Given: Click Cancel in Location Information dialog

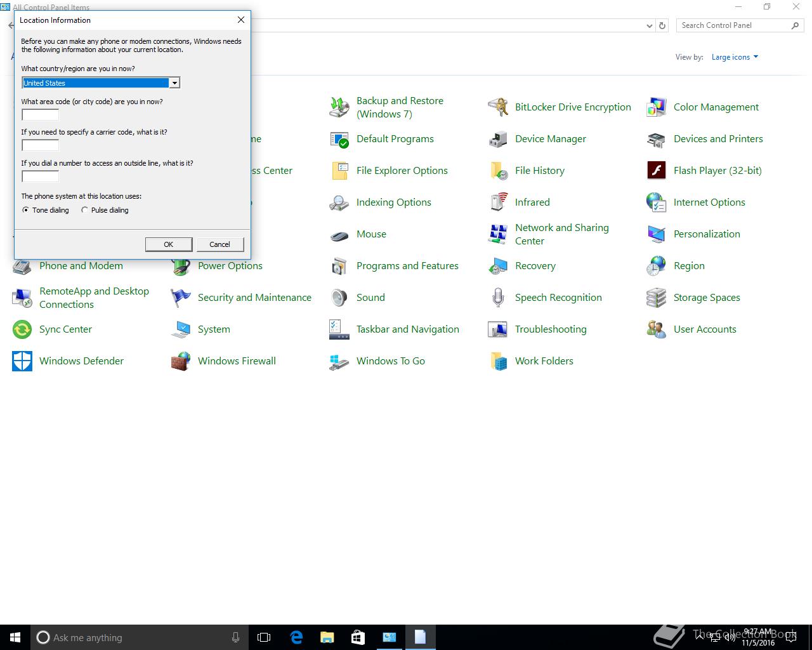Looking at the screenshot, I should tap(219, 244).
